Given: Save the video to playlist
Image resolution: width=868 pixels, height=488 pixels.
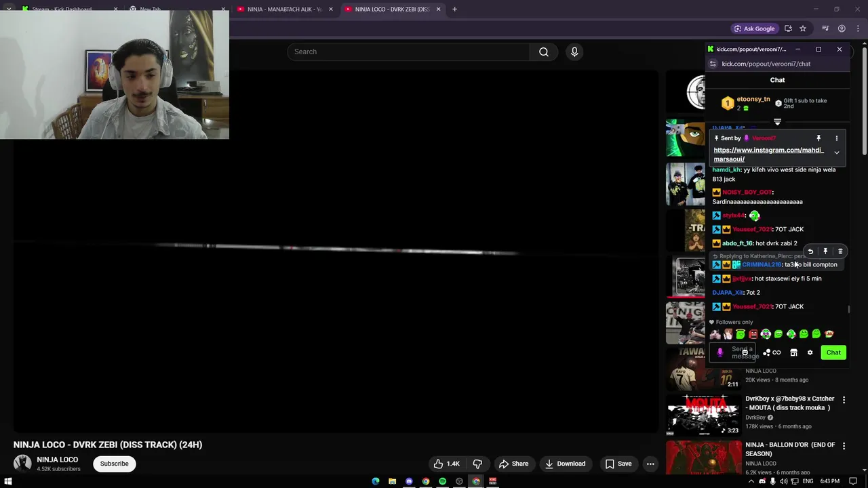Looking at the screenshot, I should coord(618,464).
